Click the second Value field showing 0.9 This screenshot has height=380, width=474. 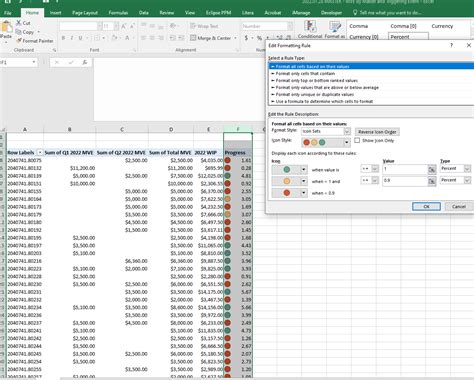[x=405, y=181]
